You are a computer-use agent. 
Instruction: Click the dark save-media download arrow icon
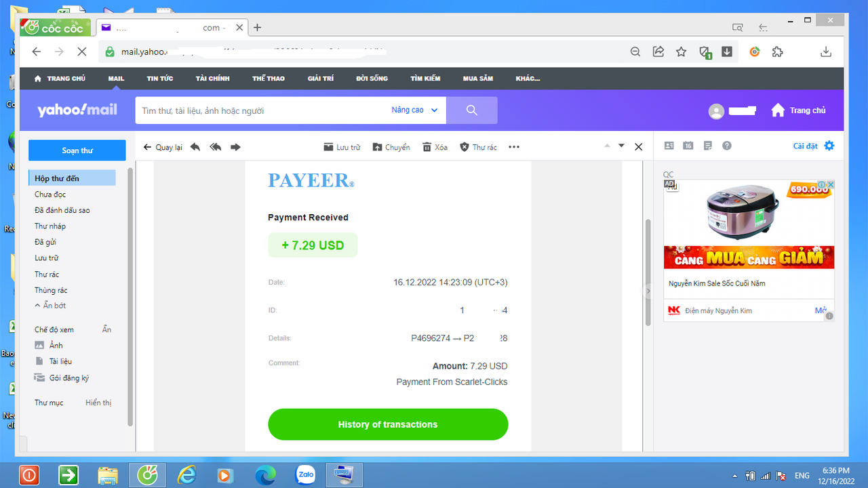(x=727, y=52)
